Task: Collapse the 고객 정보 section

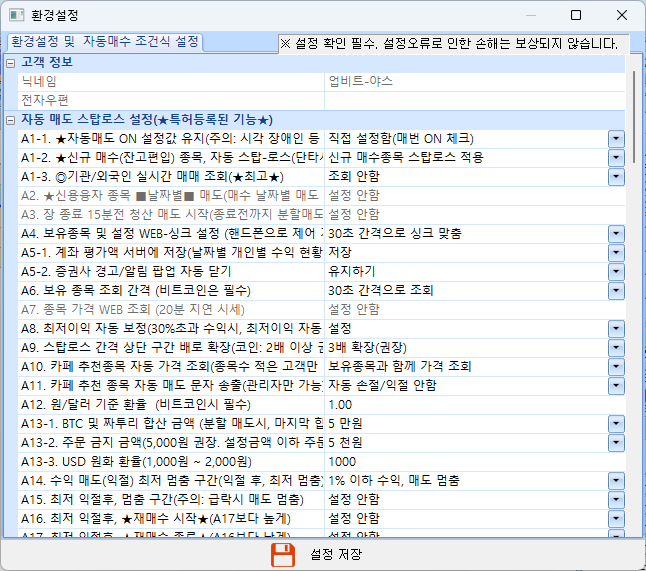Action: (10, 63)
